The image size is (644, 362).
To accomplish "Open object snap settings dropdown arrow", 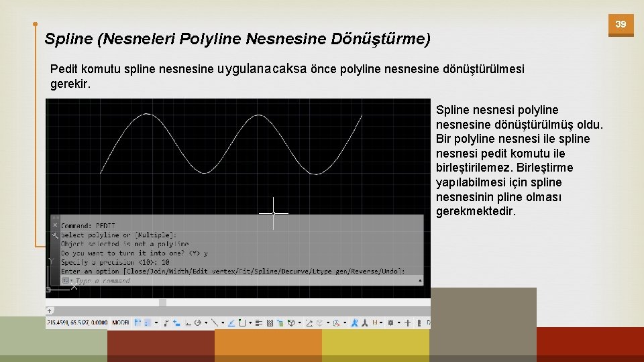I will click(250, 323).
